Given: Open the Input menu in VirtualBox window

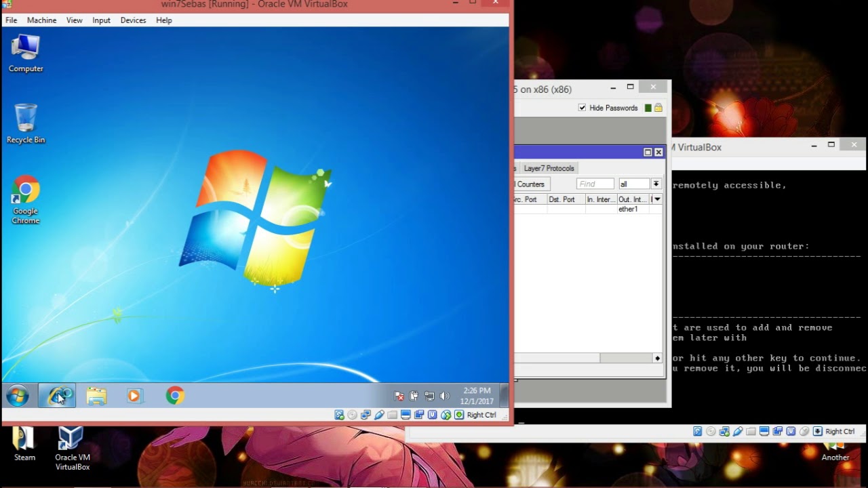Looking at the screenshot, I should 101,20.
